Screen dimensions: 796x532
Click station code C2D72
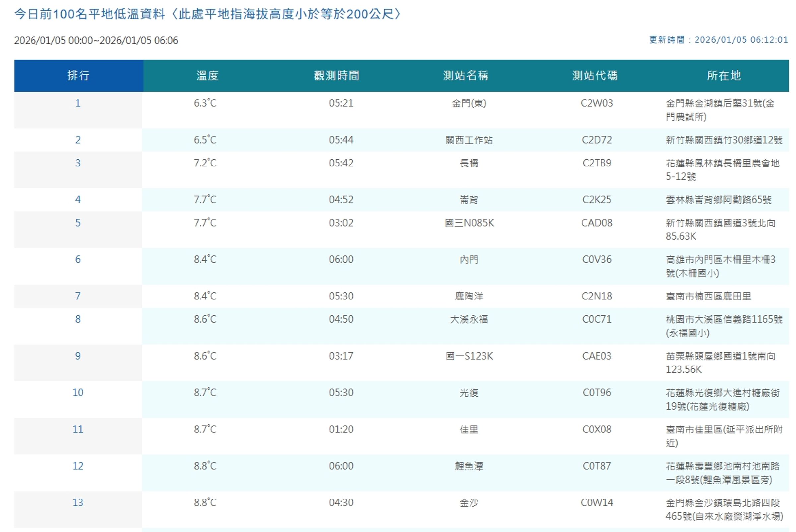pyautogui.click(x=597, y=140)
